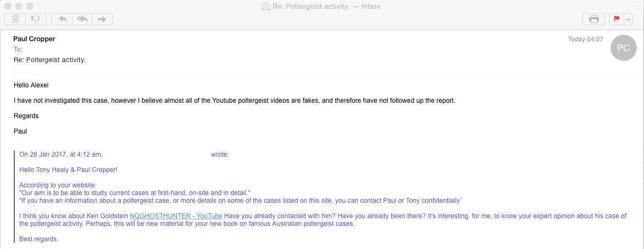Minimize the email window
The width and height of the screenshot is (644, 249).
tap(19, 6)
